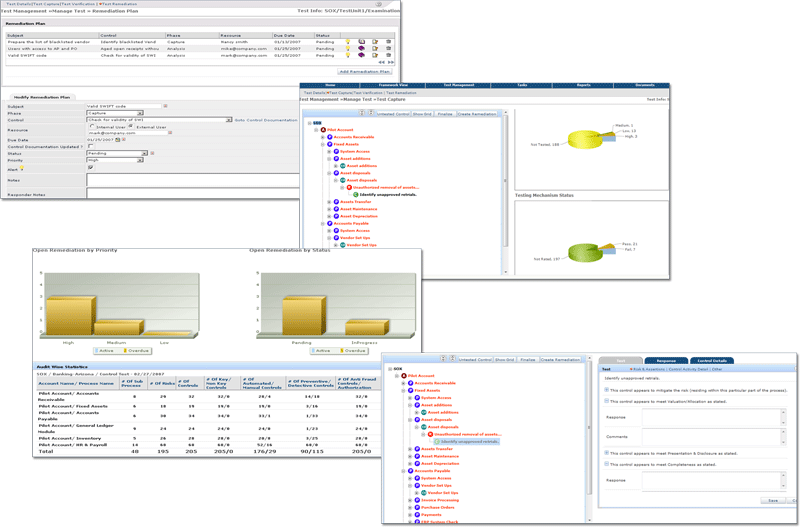This screenshot has width=800, height=527.
Task: Click edit icon in Prepare blacklisted vendor row
Action: coord(373,41)
